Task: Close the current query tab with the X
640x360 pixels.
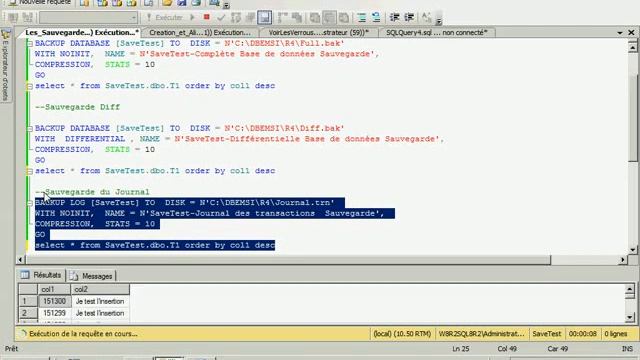Action: coord(631,32)
